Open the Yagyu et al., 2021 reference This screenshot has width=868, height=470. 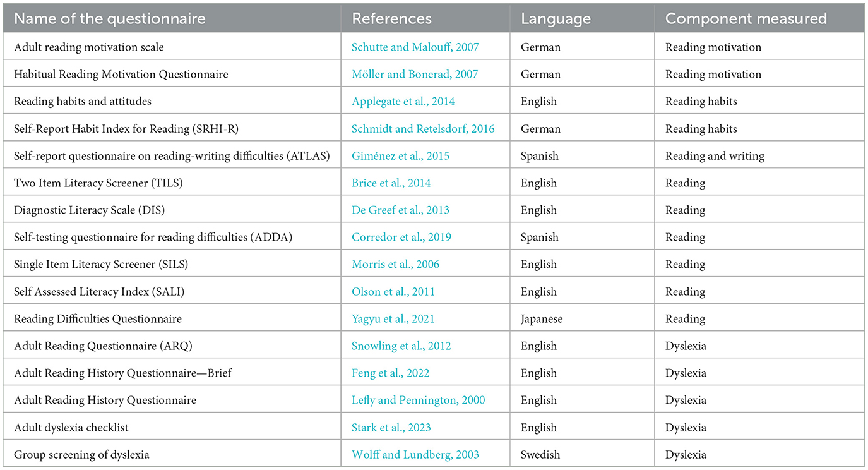click(x=393, y=319)
